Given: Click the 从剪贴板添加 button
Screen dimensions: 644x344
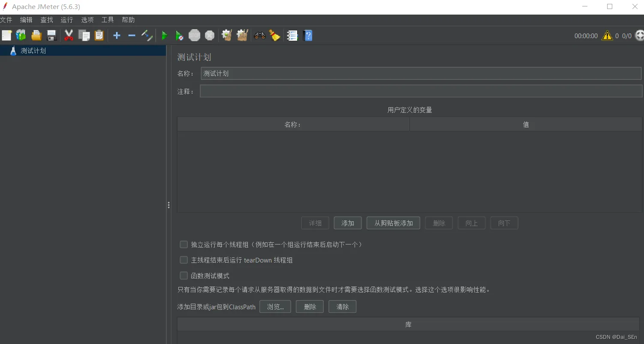Looking at the screenshot, I should [394, 223].
